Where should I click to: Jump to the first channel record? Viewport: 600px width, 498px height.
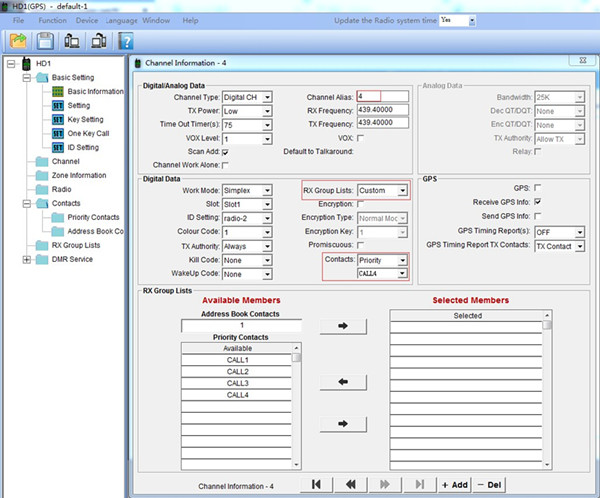coord(316,484)
